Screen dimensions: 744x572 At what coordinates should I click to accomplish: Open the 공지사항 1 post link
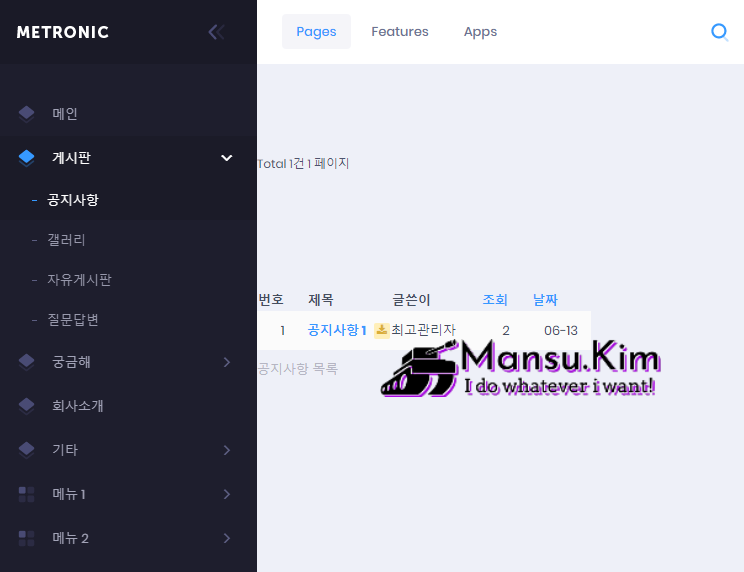tap(337, 330)
